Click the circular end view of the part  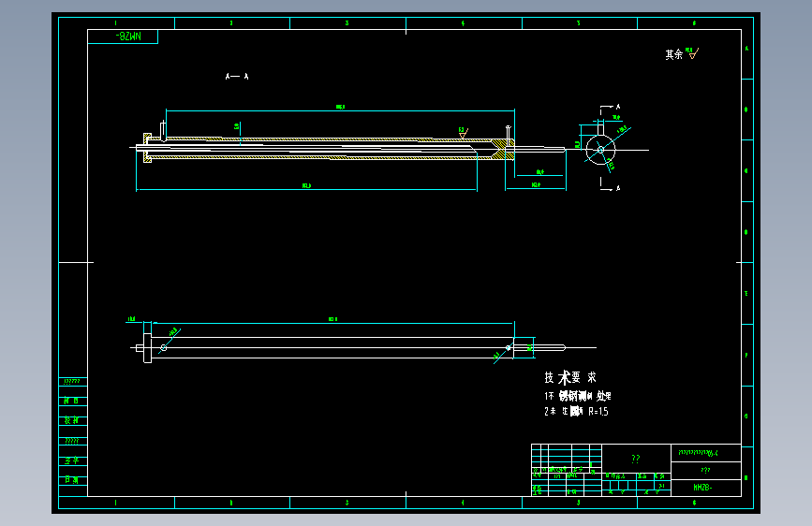[x=600, y=150]
